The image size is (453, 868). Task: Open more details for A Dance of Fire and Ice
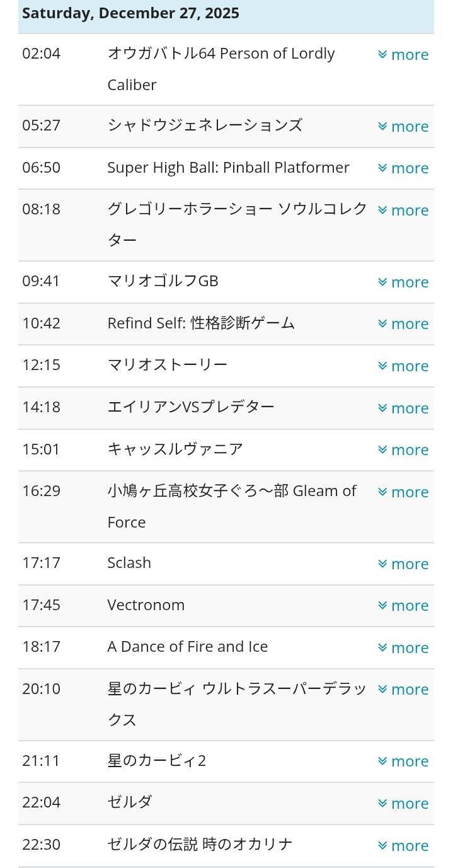coord(403,648)
